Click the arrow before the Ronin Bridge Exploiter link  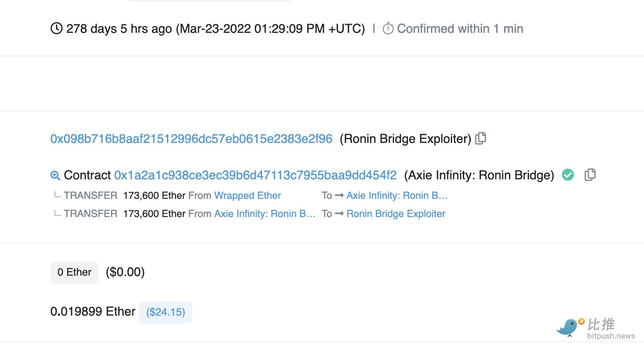tap(339, 214)
